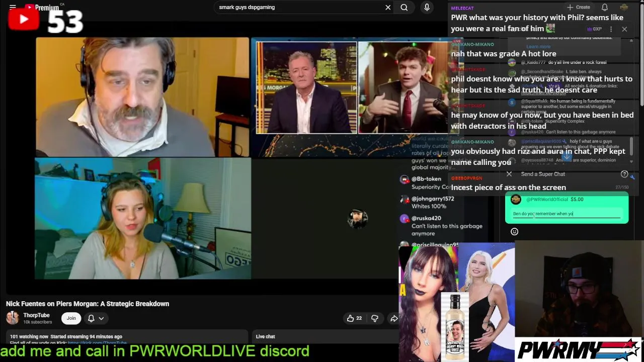Start voice search with the microphone
This screenshot has height=362, width=644.
tap(427, 8)
